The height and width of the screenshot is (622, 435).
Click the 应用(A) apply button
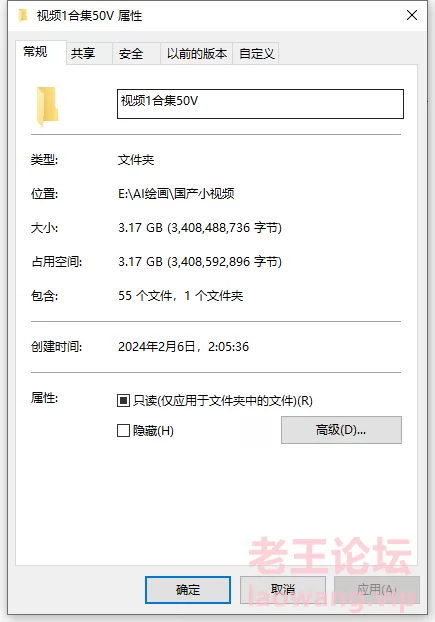[x=377, y=589]
